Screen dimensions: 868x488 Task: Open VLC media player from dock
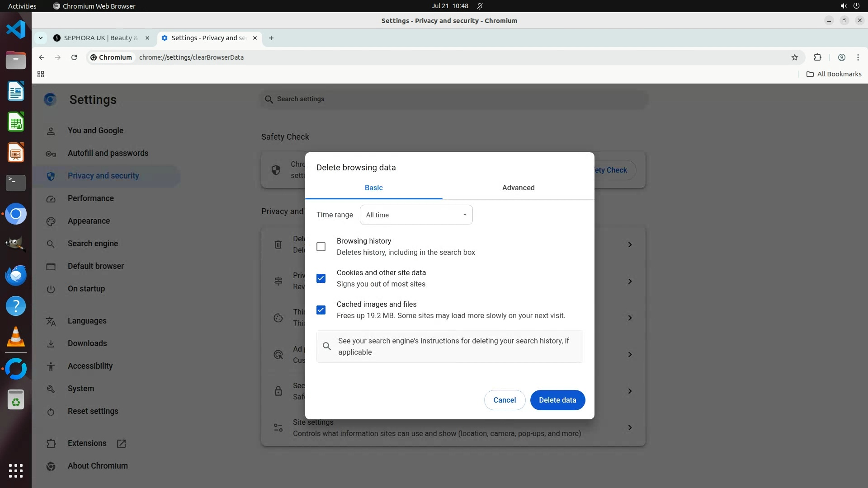pyautogui.click(x=16, y=337)
